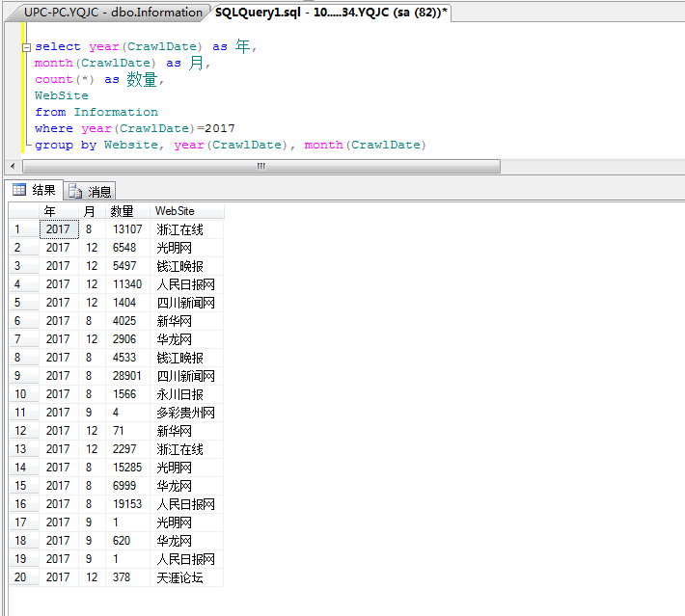Click the 5497 count cell
The height and width of the screenshot is (616, 685).
click(127, 266)
